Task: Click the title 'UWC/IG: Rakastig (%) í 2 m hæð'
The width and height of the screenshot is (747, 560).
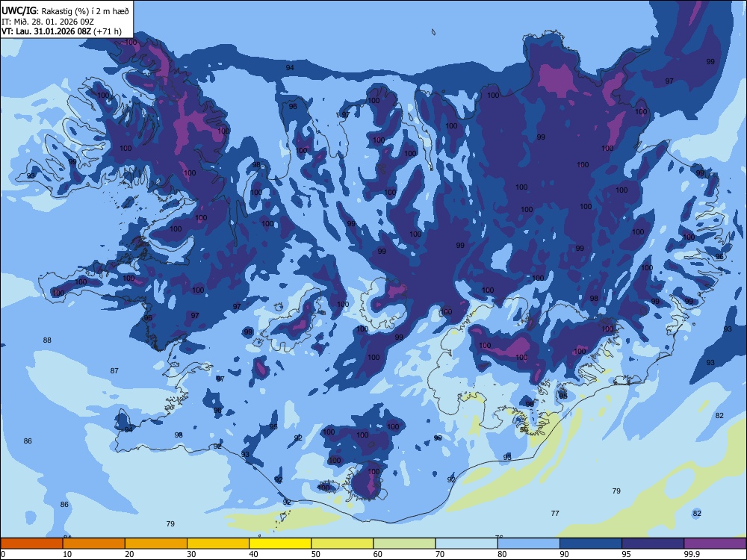Action: tap(65, 11)
